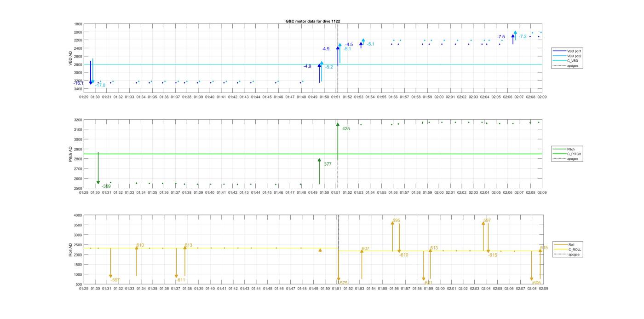644x319 pixels.
Task: Click the "-610" roll data label
Action: coord(404,255)
